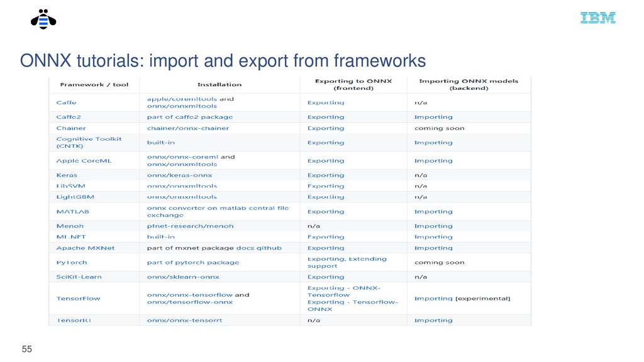Follow the onnx/onnx-coreml link
The image size is (644, 362).
click(183, 156)
